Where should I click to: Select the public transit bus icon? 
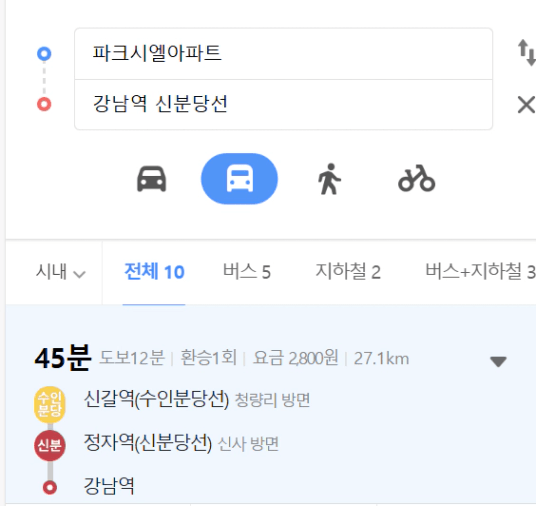[239, 179]
